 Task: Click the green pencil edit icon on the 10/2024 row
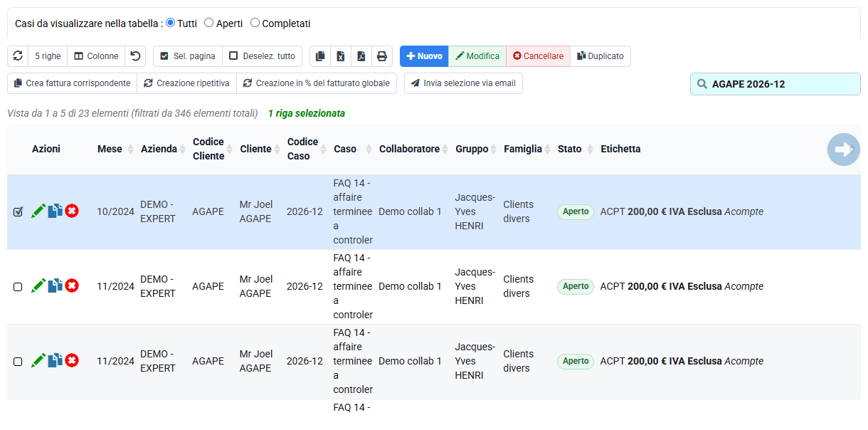[38, 211]
